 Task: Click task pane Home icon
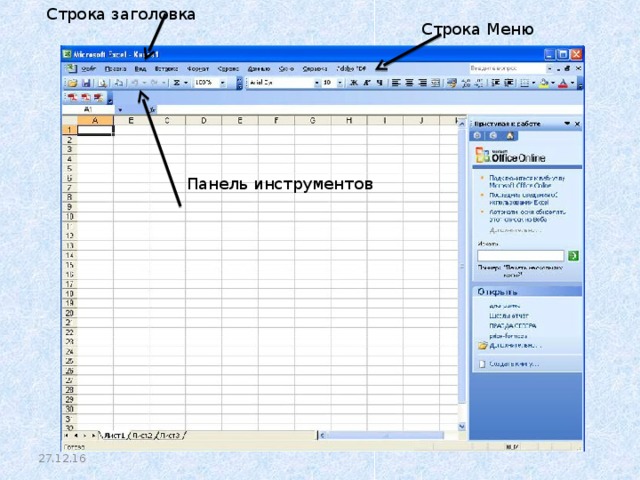(510, 136)
